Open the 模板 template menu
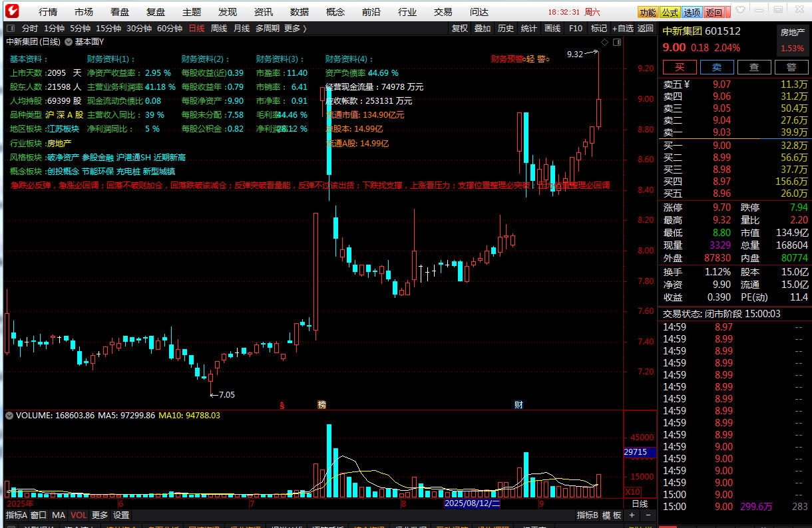 612,515
